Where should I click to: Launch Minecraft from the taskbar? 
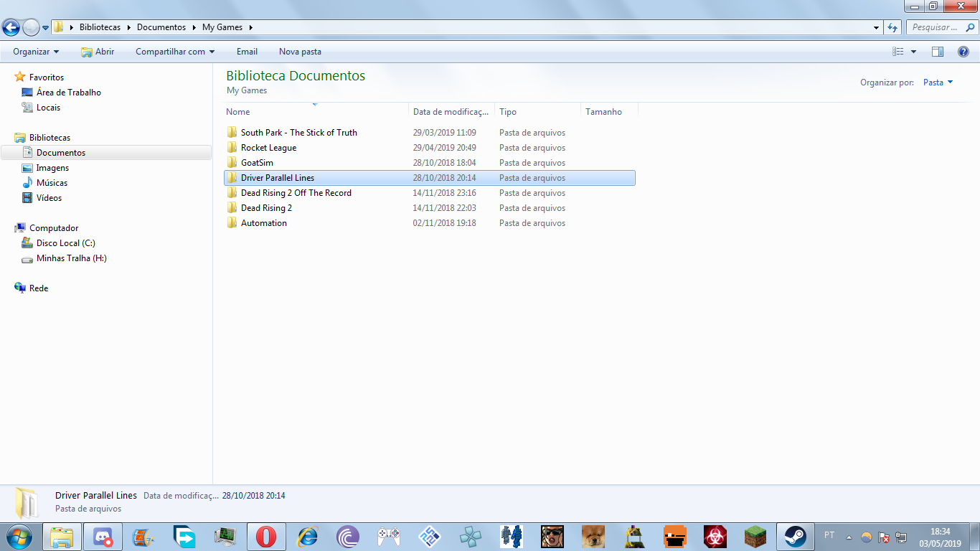pyautogui.click(x=755, y=537)
